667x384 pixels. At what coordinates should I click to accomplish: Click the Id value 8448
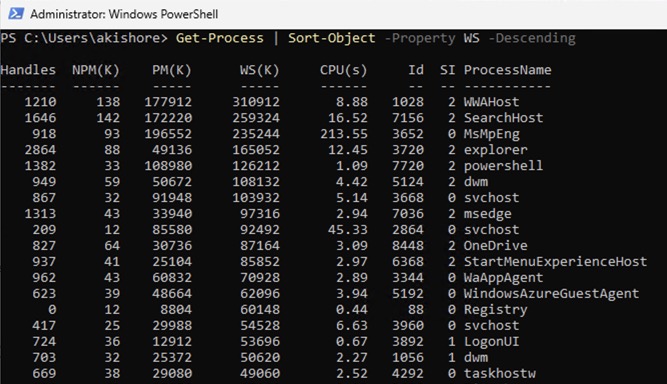408,246
